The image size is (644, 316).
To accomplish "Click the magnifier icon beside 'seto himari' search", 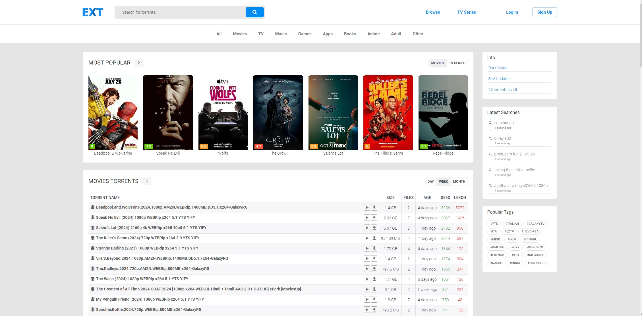I will click(x=490, y=123).
